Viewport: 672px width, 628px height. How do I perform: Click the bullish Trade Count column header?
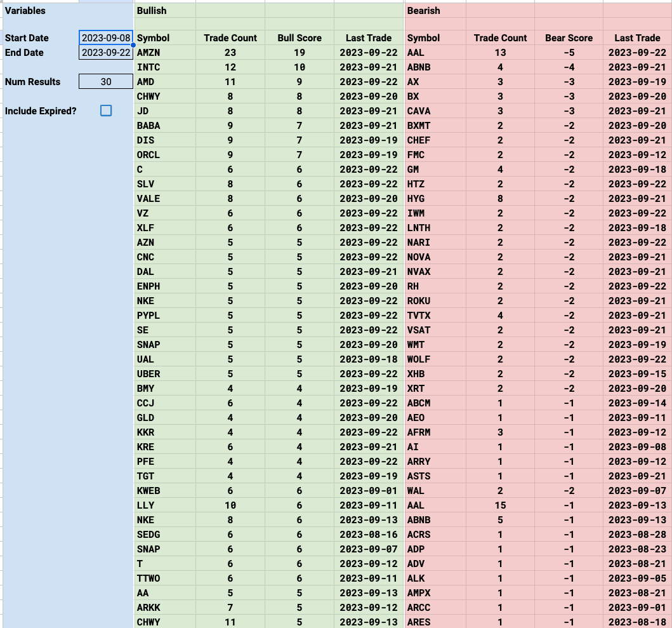pyautogui.click(x=230, y=37)
